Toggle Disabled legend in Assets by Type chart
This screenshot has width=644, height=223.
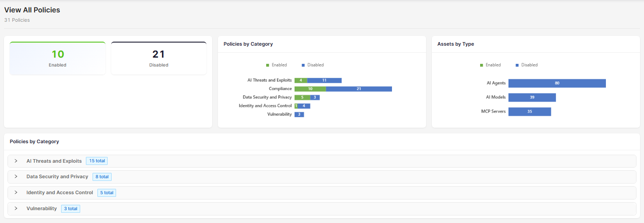click(527, 65)
